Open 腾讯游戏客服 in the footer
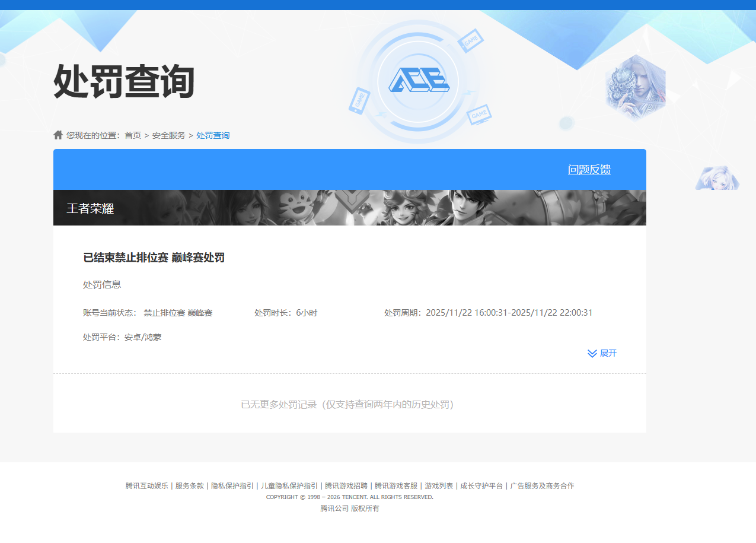This screenshot has height=543, width=756. click(x=395, y=485)
